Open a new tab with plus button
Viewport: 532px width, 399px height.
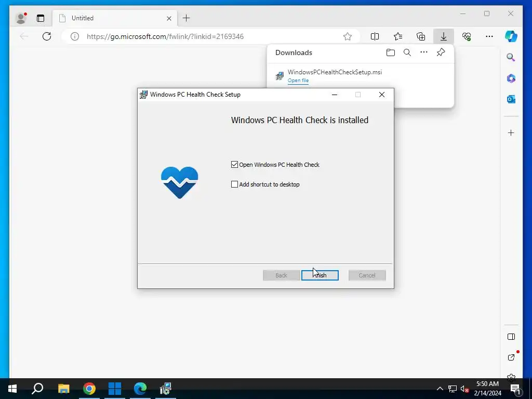click(187, 18)
